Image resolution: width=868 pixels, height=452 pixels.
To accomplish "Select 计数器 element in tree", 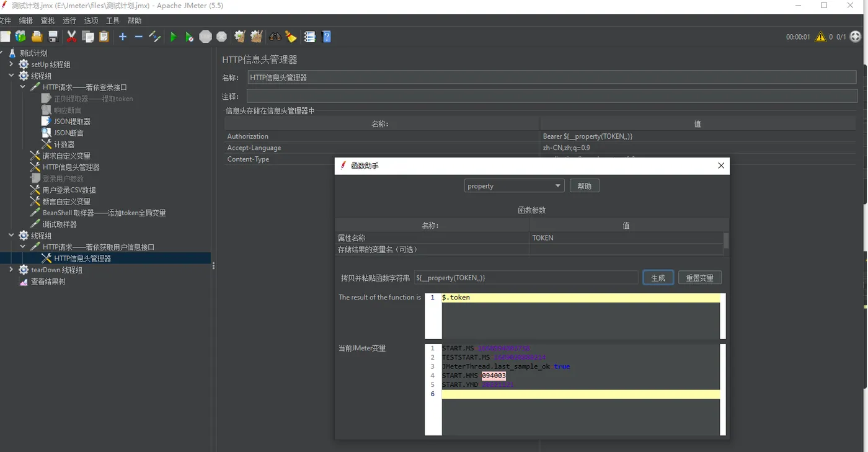I will point(64,144).
